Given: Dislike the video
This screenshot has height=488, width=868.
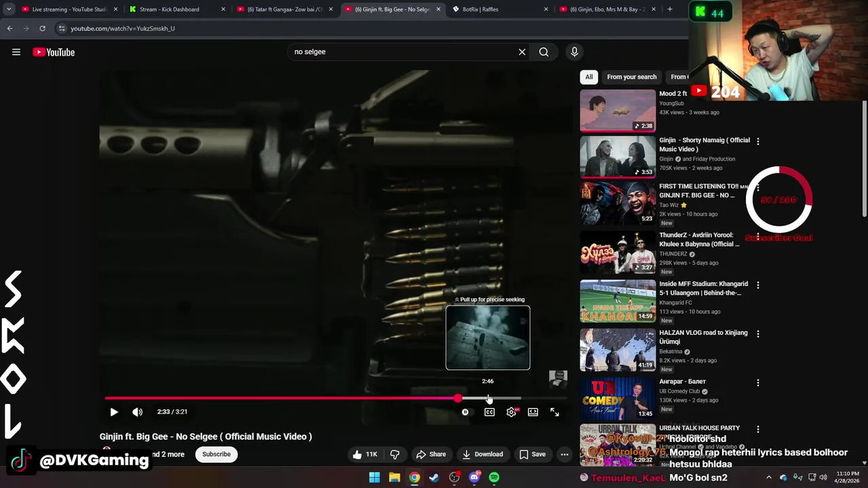Looking at the screenshot, I should [x=395, y=454].
